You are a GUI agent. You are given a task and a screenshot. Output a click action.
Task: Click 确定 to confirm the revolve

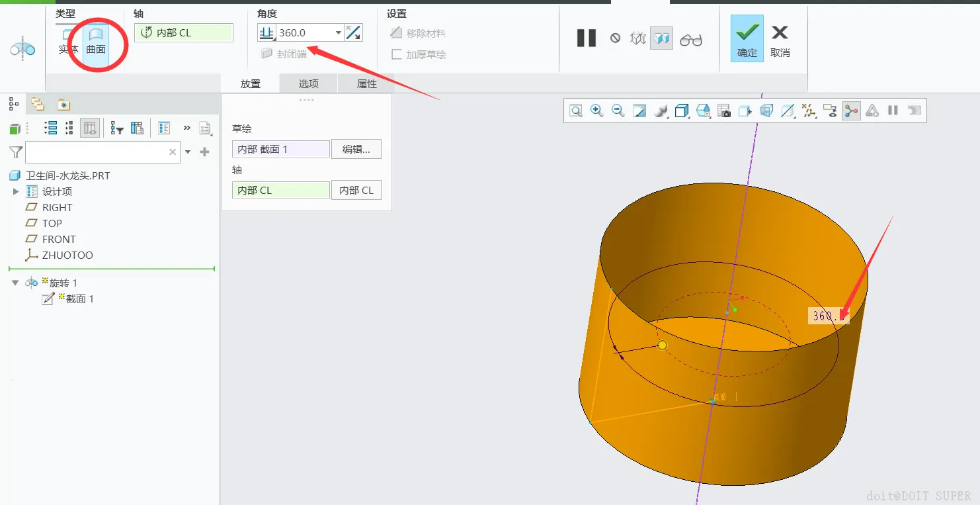(x=747, y=39)
